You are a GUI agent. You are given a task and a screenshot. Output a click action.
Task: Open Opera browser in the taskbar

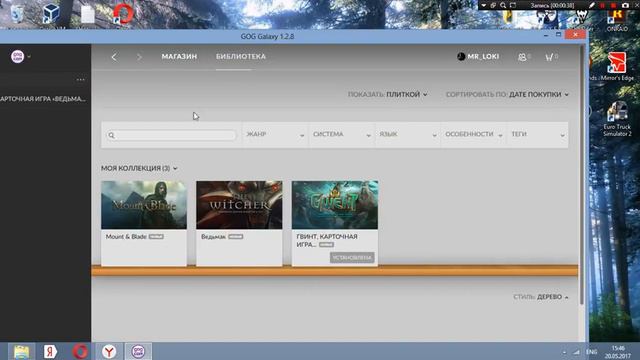[x=80, y=351]
